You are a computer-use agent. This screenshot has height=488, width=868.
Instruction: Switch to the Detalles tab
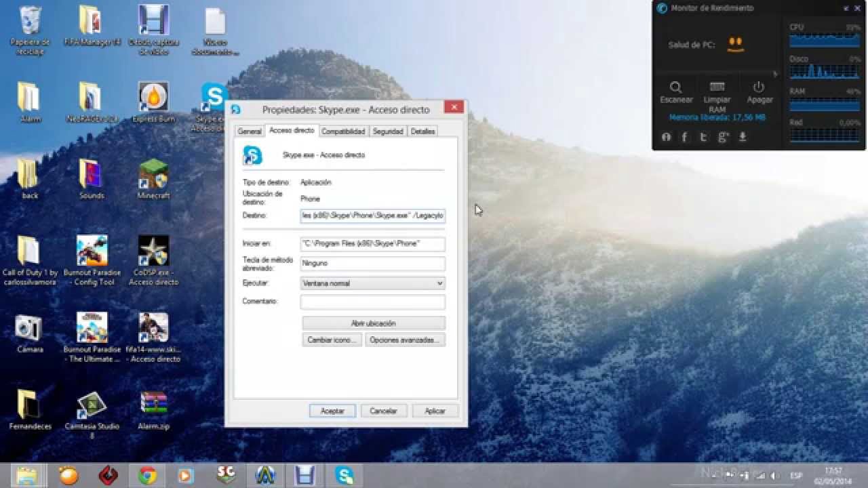point(422,131)
